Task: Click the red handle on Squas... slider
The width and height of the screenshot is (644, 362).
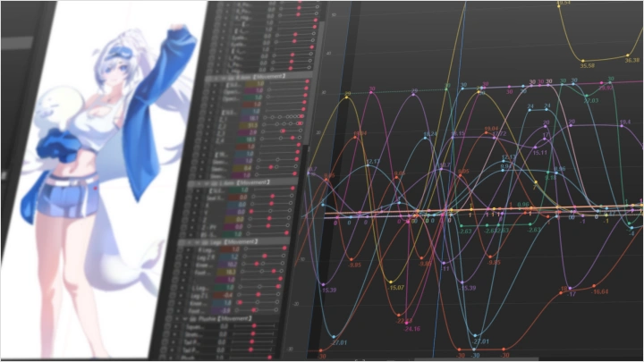Action: tap(254, 326)
